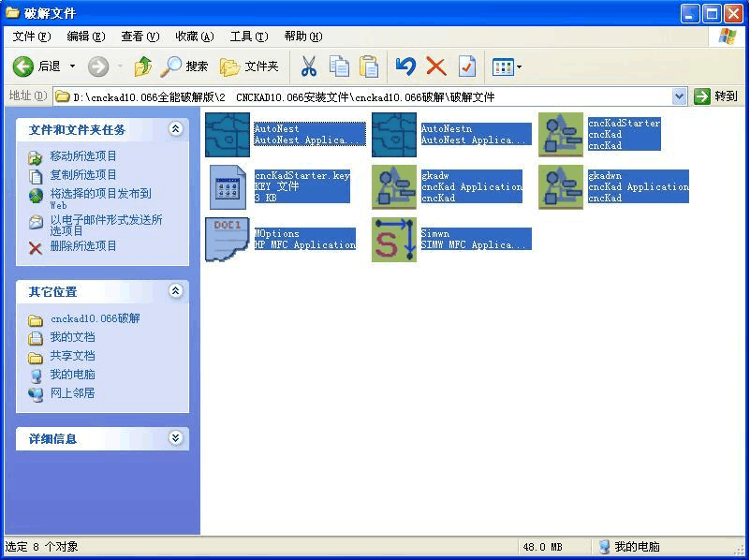Go up one folder level
Viewport: 750px width, 560px height.
(x=142, y=66)
